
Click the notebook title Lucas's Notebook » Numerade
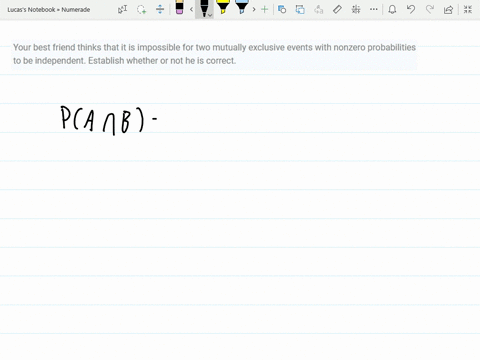[x=49, y=10]
